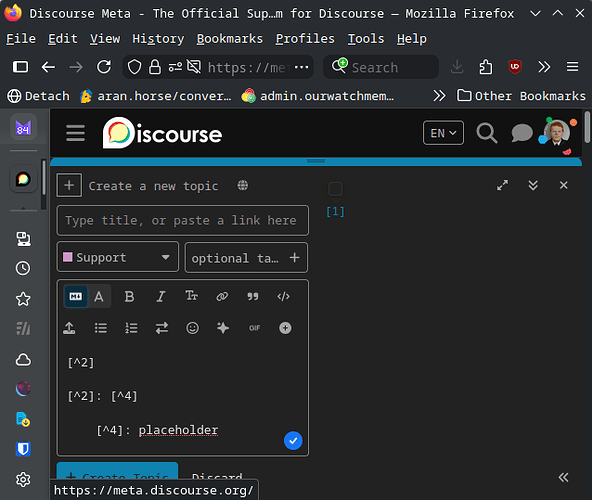Viewport: 592px width, 500px height.
Task: Expand the optional tags selector
Action: point(246,258)
